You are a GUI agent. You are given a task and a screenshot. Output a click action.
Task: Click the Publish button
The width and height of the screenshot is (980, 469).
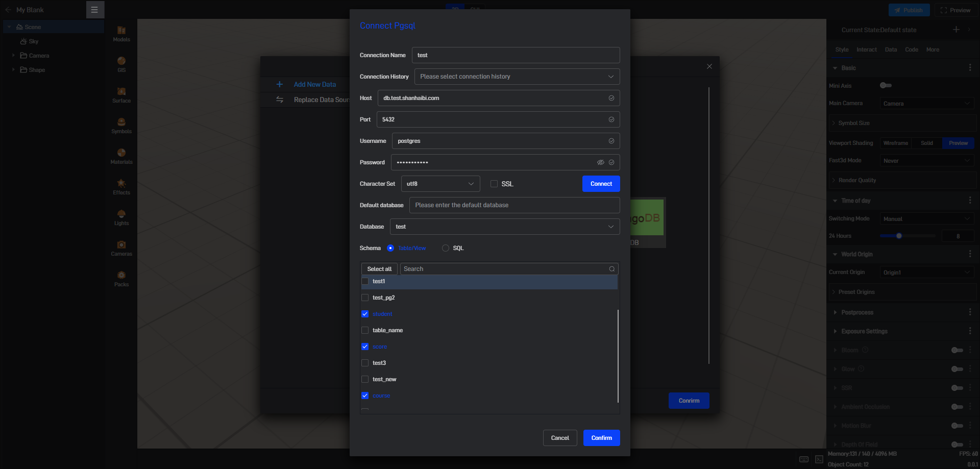(x=909, y=10)
